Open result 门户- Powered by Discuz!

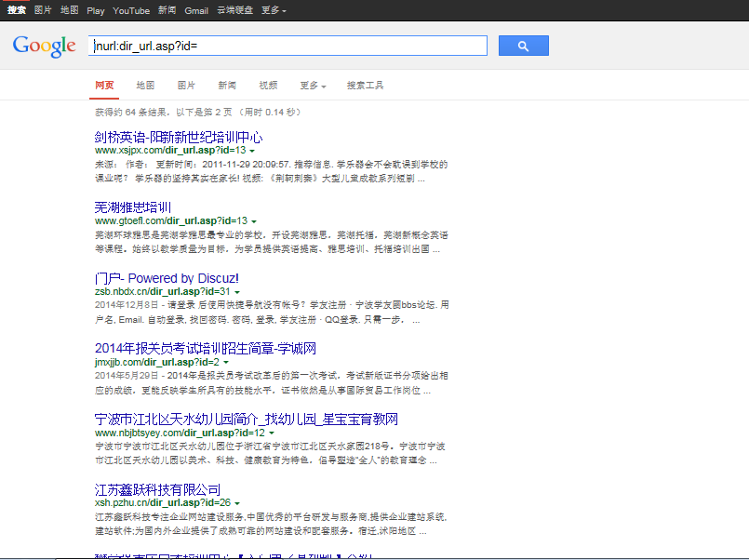click(x=167, y=278)
